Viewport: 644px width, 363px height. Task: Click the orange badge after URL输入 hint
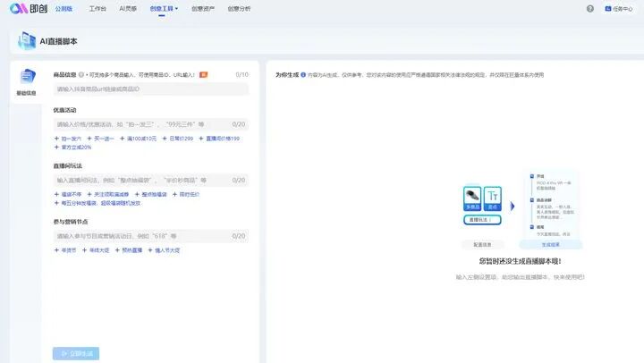[203, 75]
